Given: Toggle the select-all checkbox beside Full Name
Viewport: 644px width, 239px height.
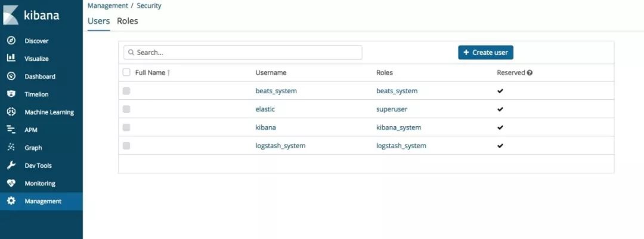Looking at the screenshot, I should pyautogui.click(x=126, y=72).
